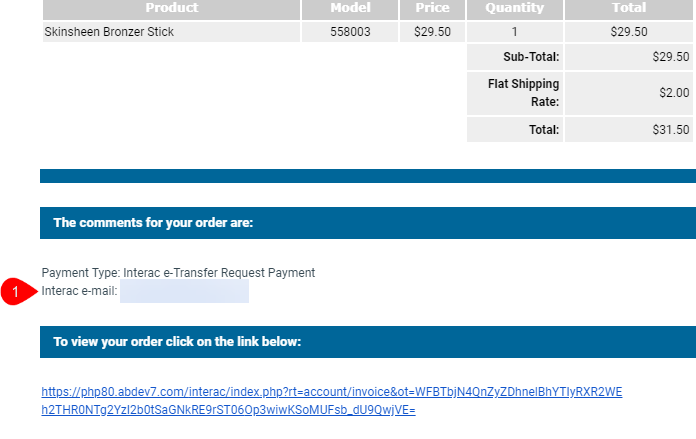Click the item price in Price column
Image resolution: width=696 pixels, height=439 pixels.
click(432, 32)
